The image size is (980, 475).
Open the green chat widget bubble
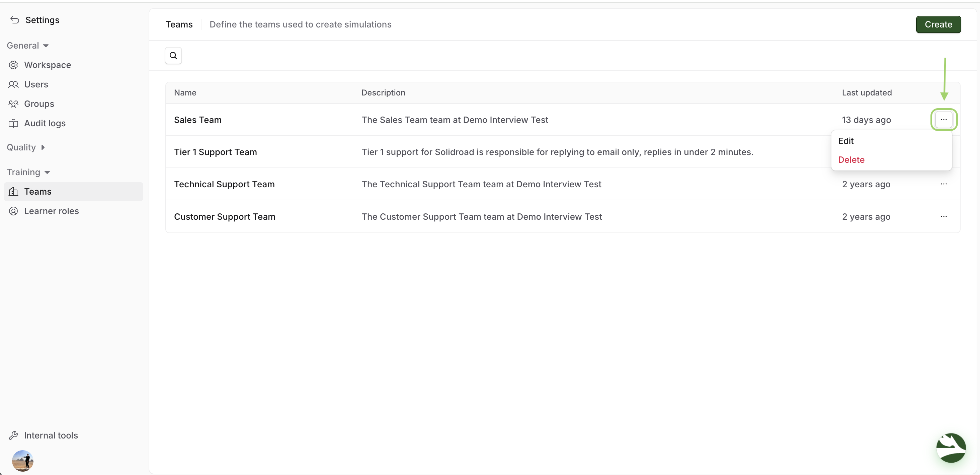click(951, 448)
